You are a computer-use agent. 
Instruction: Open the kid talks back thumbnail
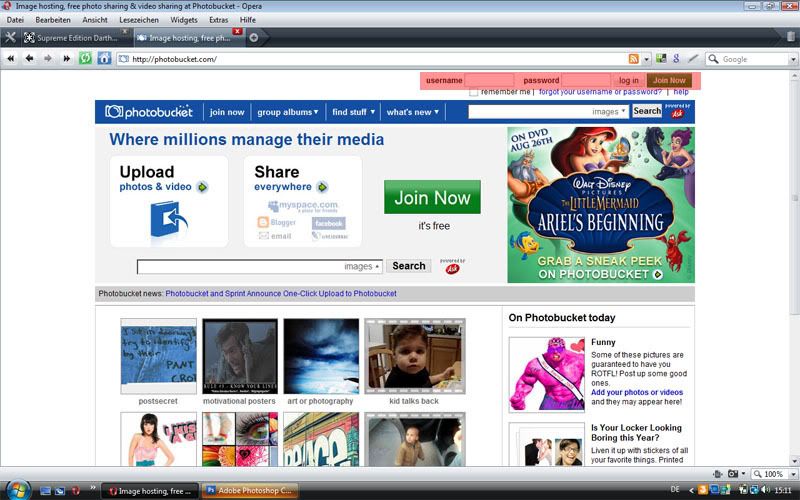coord(414,356)
